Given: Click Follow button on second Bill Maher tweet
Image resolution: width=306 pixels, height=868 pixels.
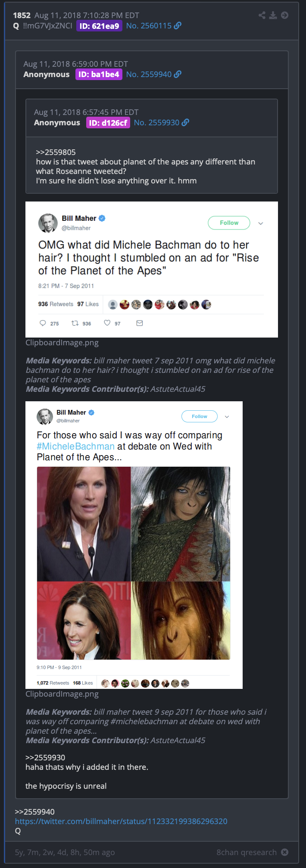Looking at the screenshot, I should [x=200, y=416].
